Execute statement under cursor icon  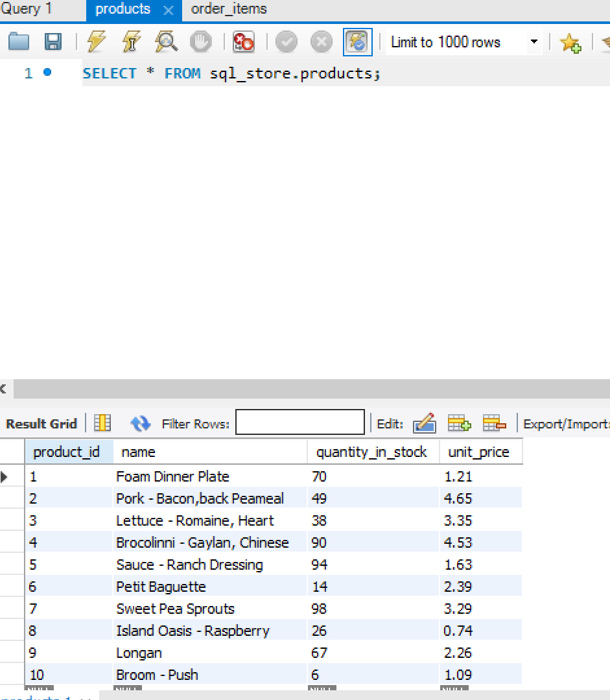coord(132,42)
